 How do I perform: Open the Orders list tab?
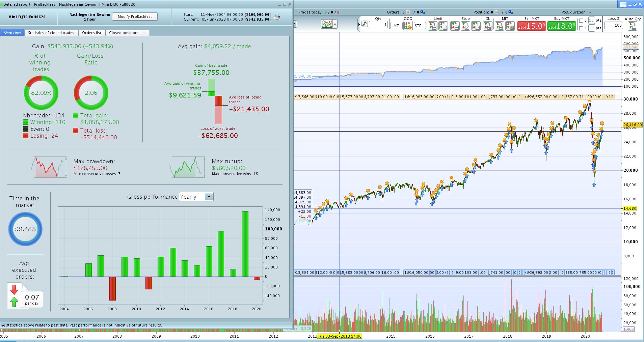[91, 33]
